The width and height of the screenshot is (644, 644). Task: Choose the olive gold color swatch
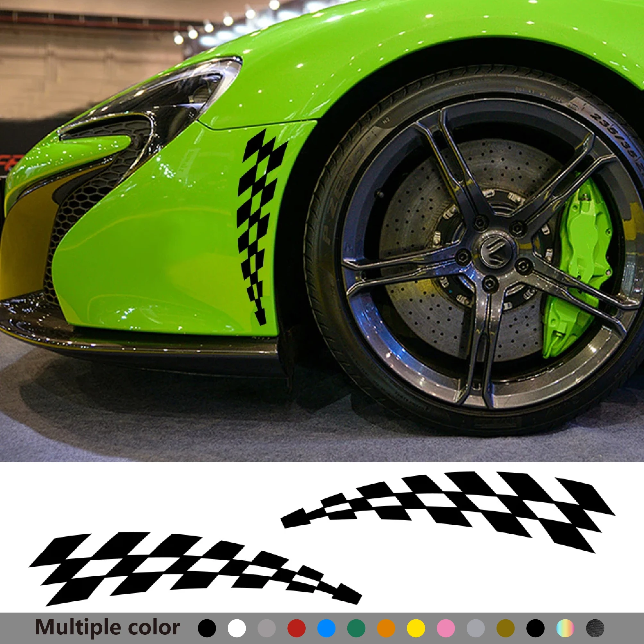(505, 628)
